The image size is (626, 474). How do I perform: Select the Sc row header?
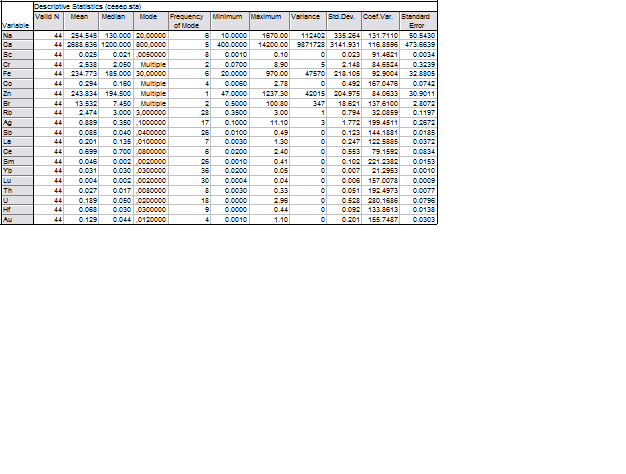tap(17, 54)
